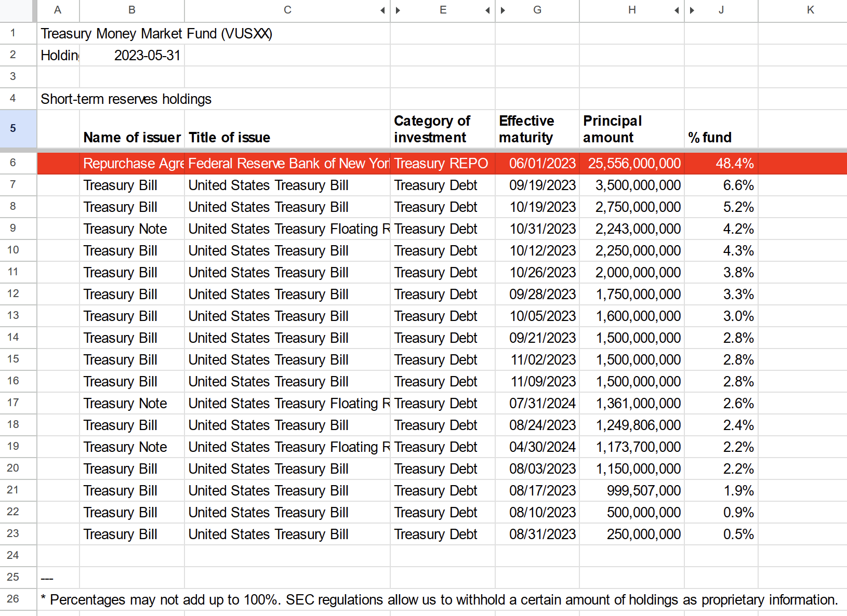Click the Principal amount header cell
The image size is (847, 616).
(632, 129)
